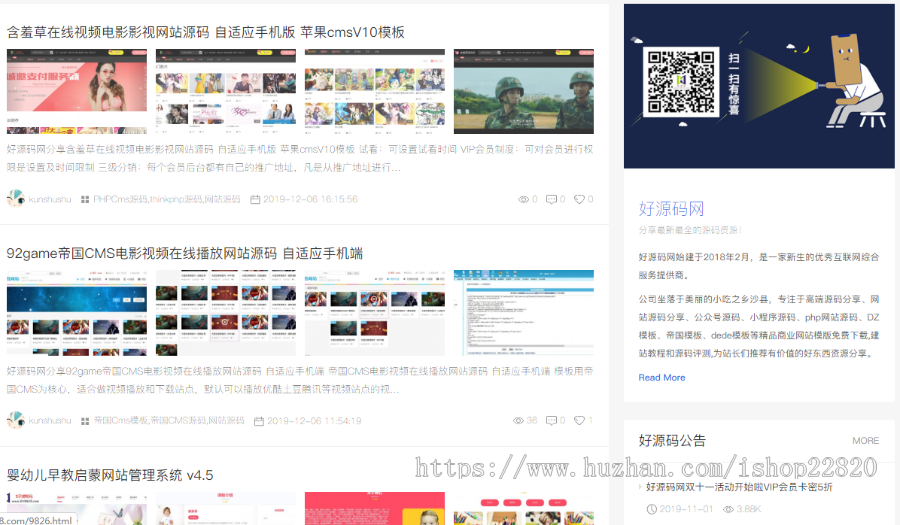Click the like heart icon on 含羞草 post
This screenshot has width=900, height=525.
pyautogui.click(x=579, y=199)
